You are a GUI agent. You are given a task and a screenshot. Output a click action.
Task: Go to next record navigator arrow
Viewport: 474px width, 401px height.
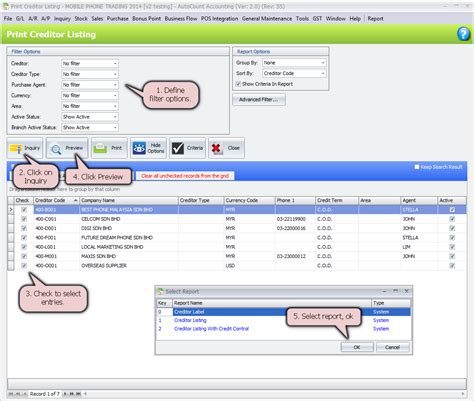[x=66, y=394]
